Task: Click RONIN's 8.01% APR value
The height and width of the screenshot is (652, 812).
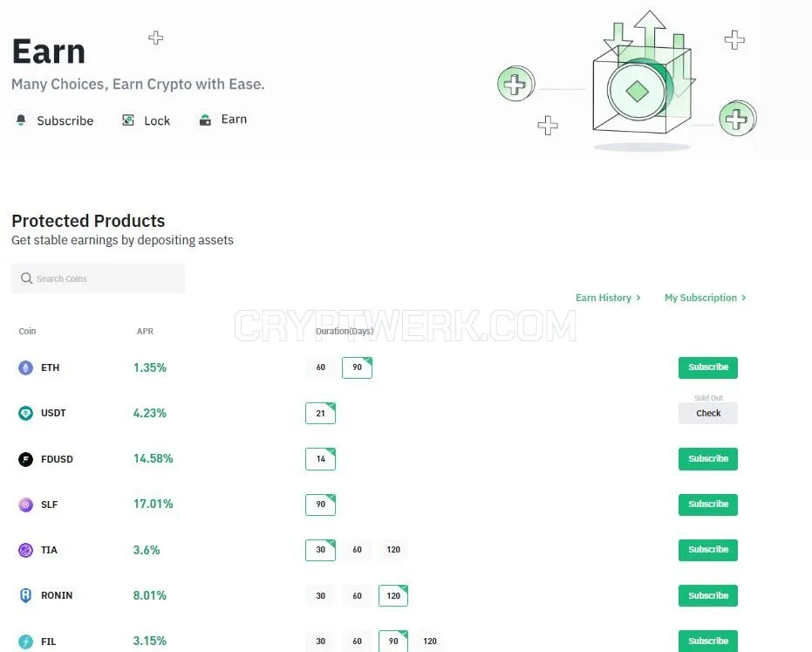Action: (x=150, y=595)
